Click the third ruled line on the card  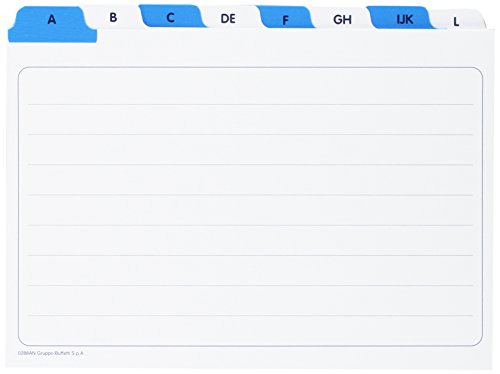250,165
